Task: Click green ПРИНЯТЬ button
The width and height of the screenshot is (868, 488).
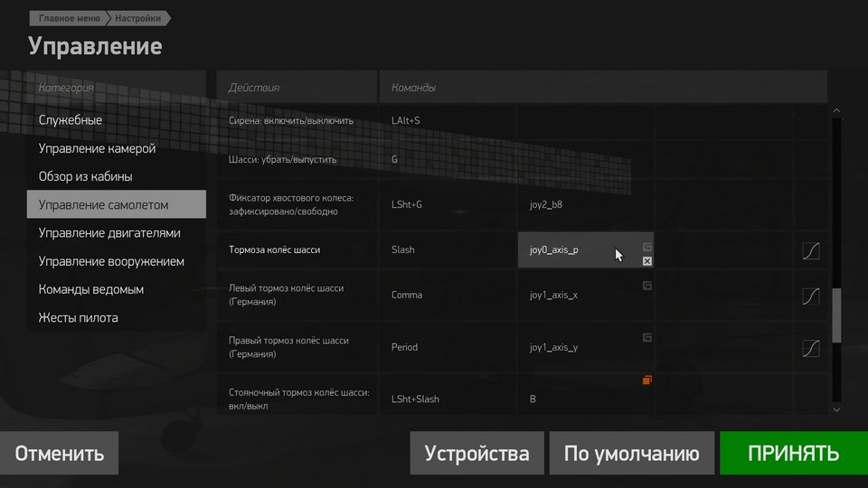Action: tap(794, 453)
